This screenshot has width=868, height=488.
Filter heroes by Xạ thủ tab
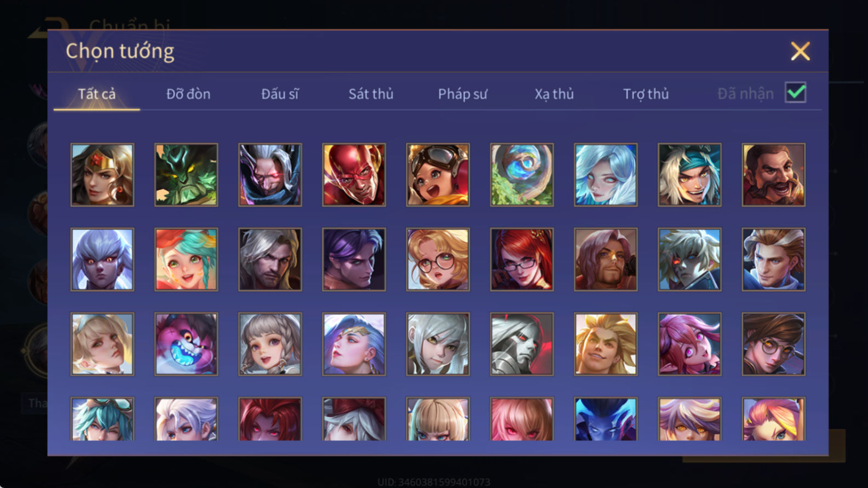554,94
